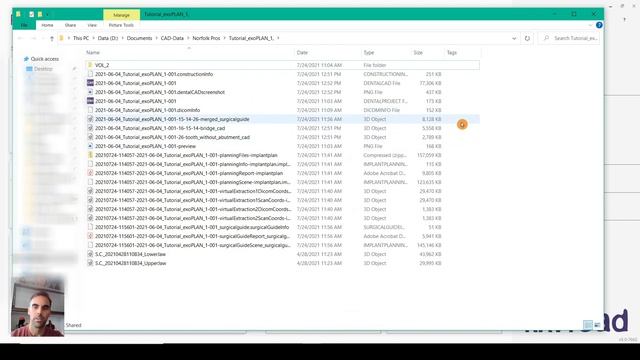The width and height of the screenshot is (640, 360).
Task: Select the S.C._20210428110834_UpperJaw file icon
Action: [90, 263]
